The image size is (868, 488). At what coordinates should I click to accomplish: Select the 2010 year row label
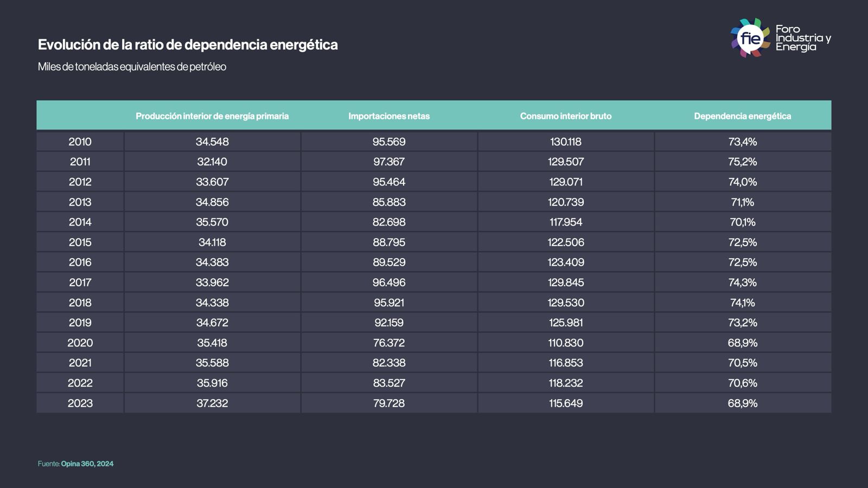(x=80, y=142)
